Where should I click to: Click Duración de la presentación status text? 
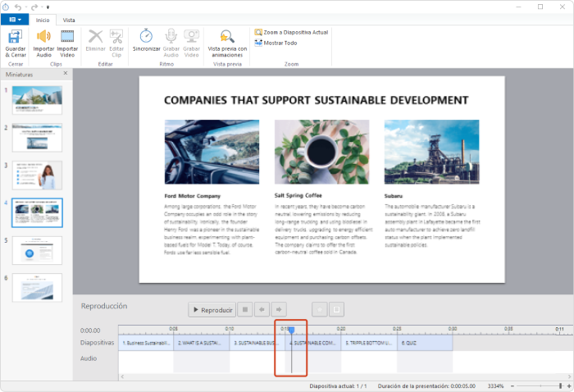[x=426, y=385]
